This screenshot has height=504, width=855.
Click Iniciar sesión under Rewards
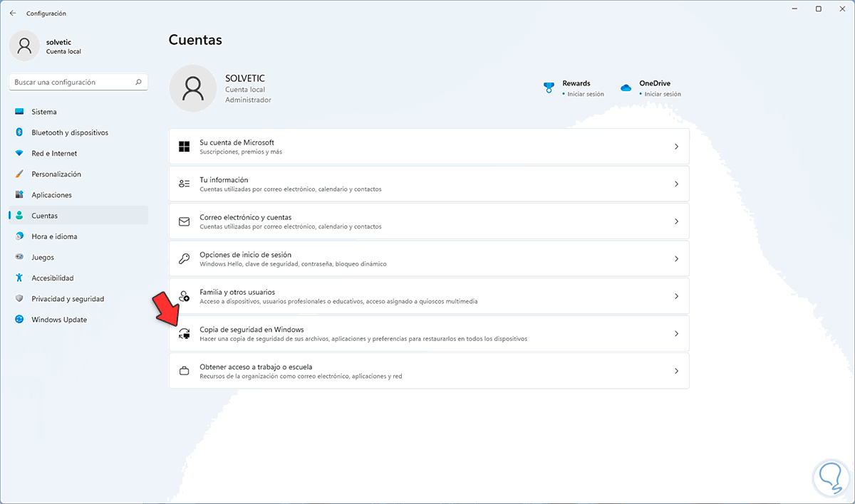coord(586,94)
